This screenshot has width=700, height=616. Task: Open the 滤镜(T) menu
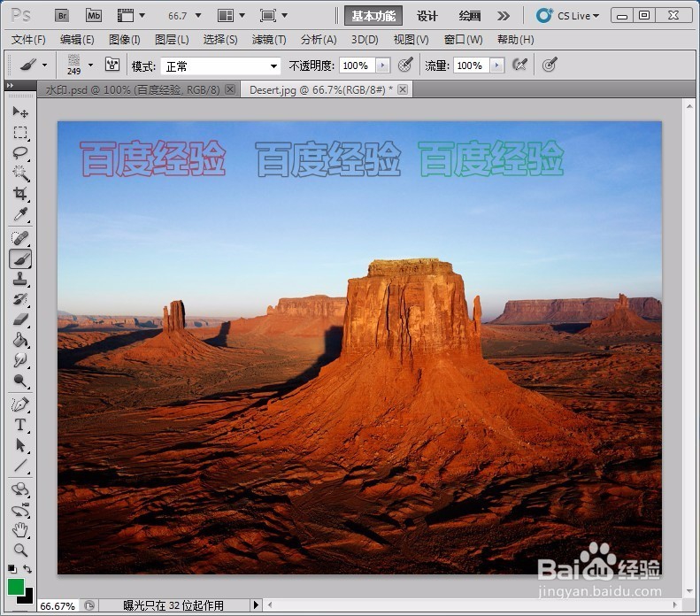pos(269,40)
